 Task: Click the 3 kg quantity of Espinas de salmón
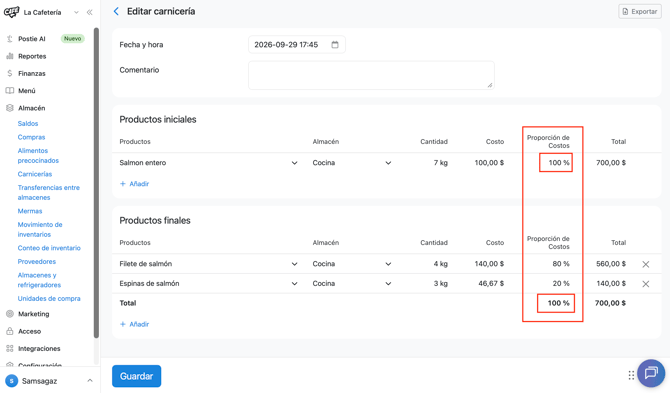click(441, 284)
